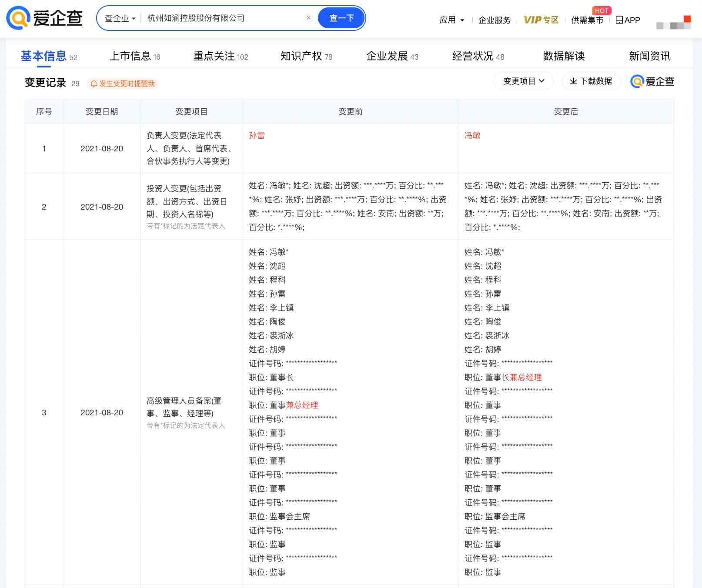This screenshot has height=588, width=702.
Task: Click the bell icon for change reminders
Action: tap(94, 84)
